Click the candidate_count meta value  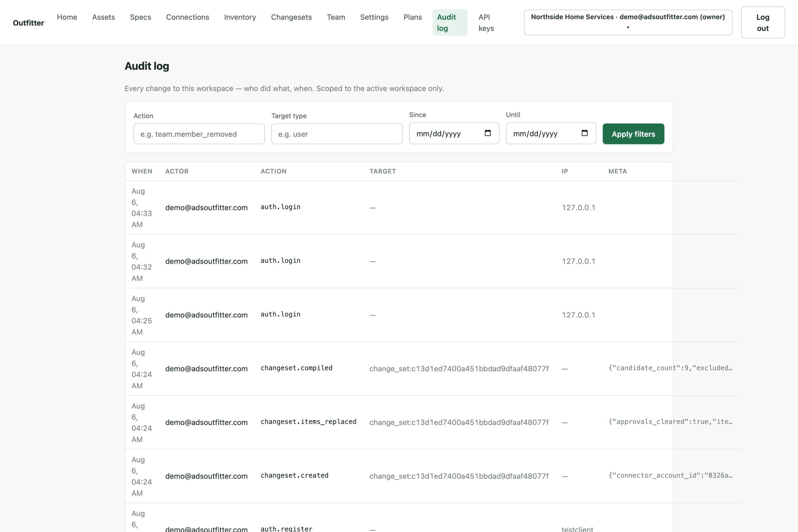(x=670, y=368)
